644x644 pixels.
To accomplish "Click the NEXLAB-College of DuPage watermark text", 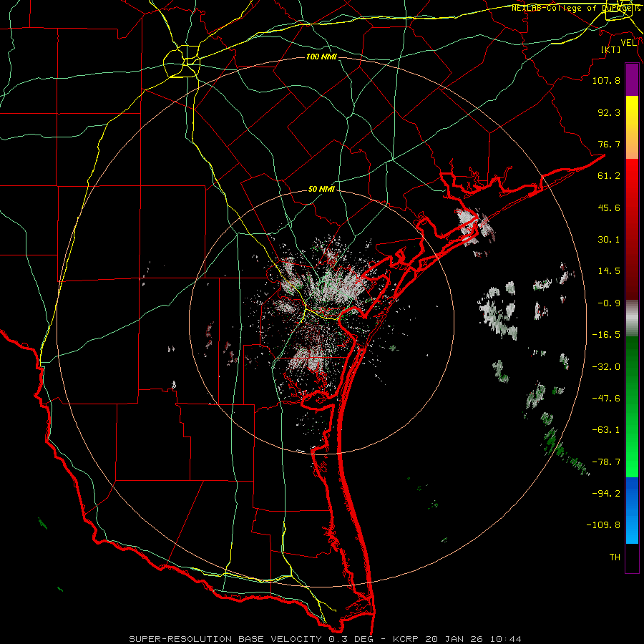I will (575, 8).
